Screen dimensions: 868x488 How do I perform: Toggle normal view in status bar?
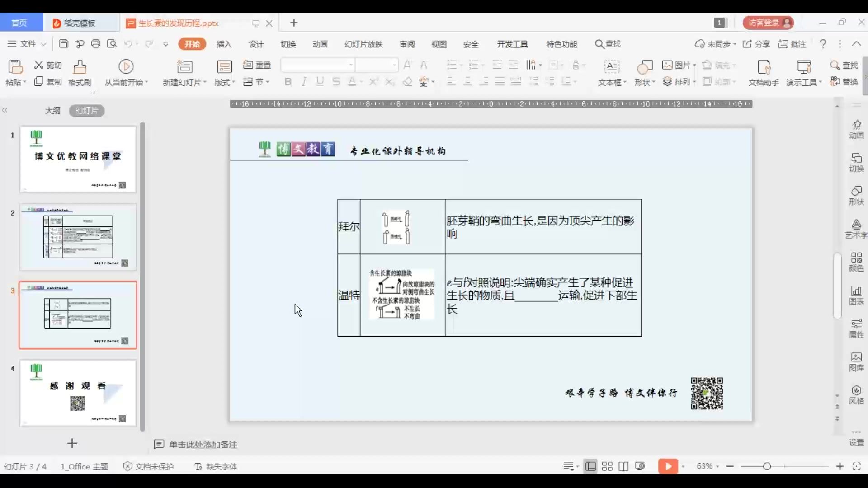pos(590,466)
